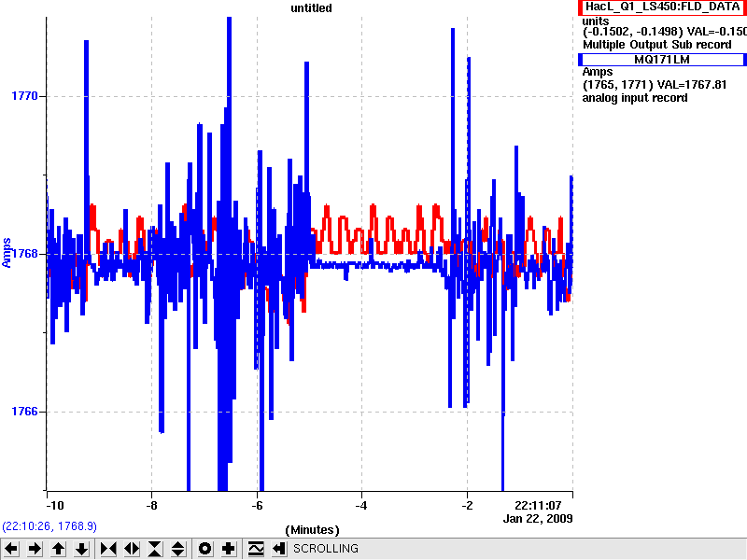Click the 'analog input record' description
This screenshot has width=747, height=560.
point(635,98)
